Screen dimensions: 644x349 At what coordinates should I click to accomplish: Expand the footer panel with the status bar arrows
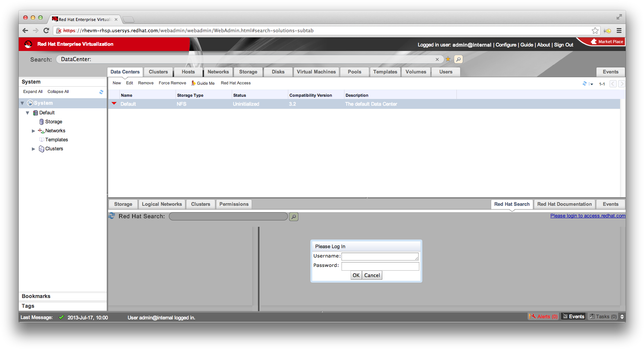click(622, 317)
